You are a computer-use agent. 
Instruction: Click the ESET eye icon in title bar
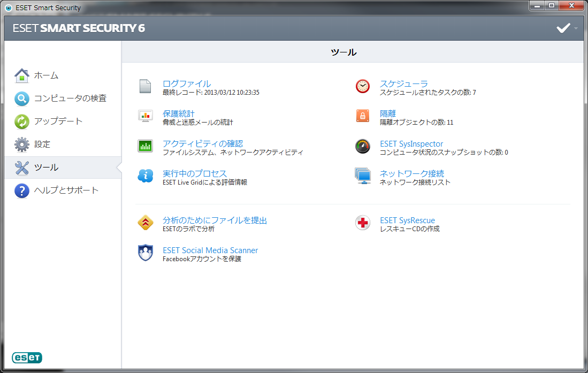tap(8, 8)
